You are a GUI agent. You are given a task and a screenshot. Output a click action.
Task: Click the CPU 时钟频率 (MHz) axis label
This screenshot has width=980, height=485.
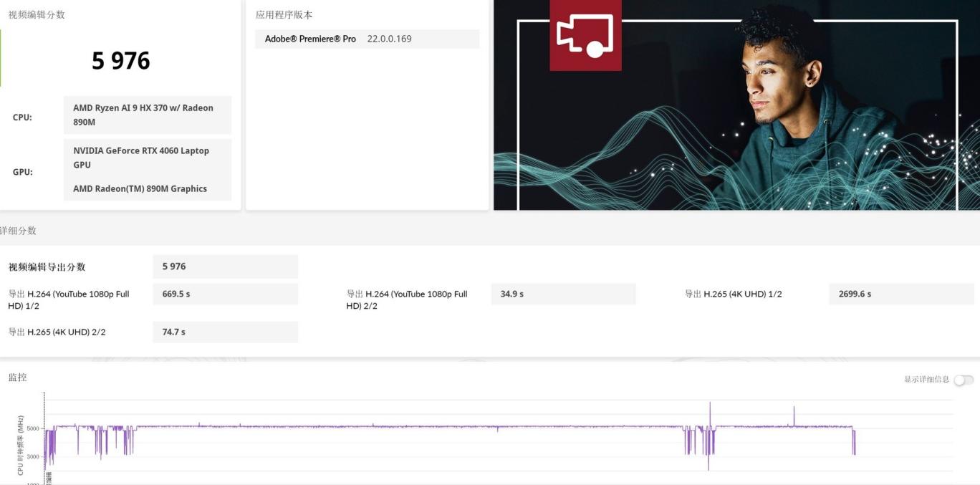21,445
